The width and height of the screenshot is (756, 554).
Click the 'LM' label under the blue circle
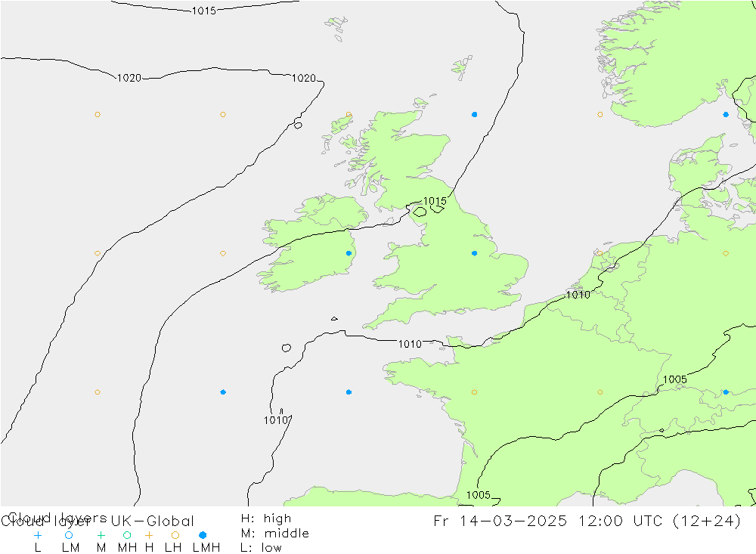pyautogui.click(x=71, y=548)
